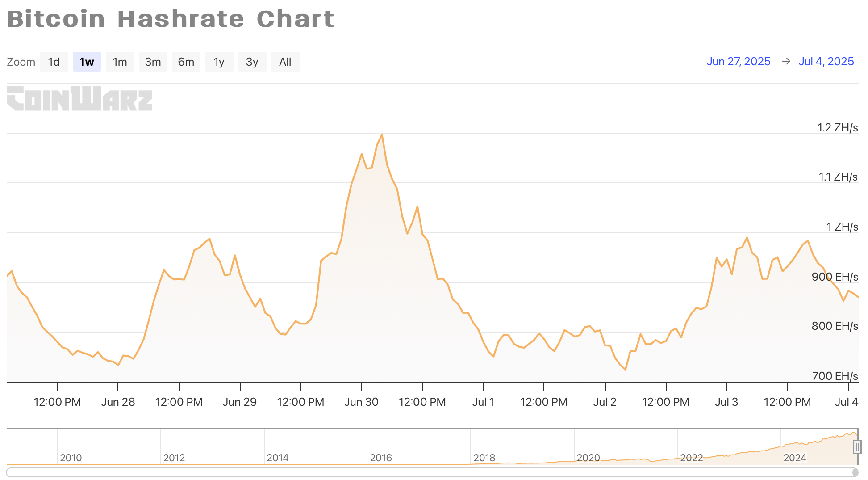
Task: Select the 1d zoom button
Action: click(54, 62)
